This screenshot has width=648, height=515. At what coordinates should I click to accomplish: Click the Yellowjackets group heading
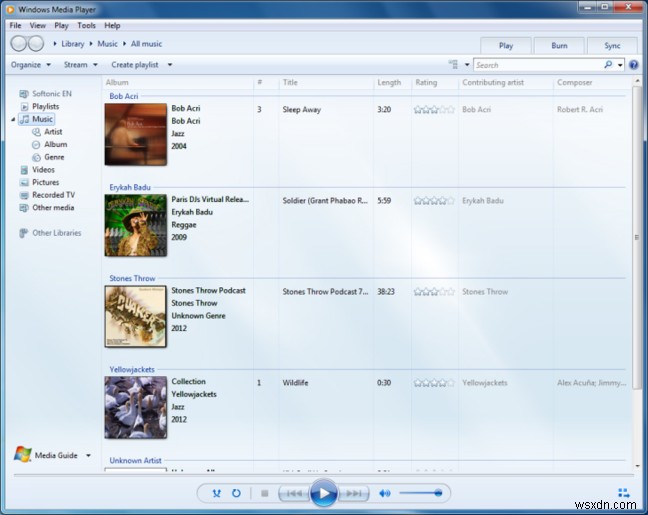click(x=132, y=370)
